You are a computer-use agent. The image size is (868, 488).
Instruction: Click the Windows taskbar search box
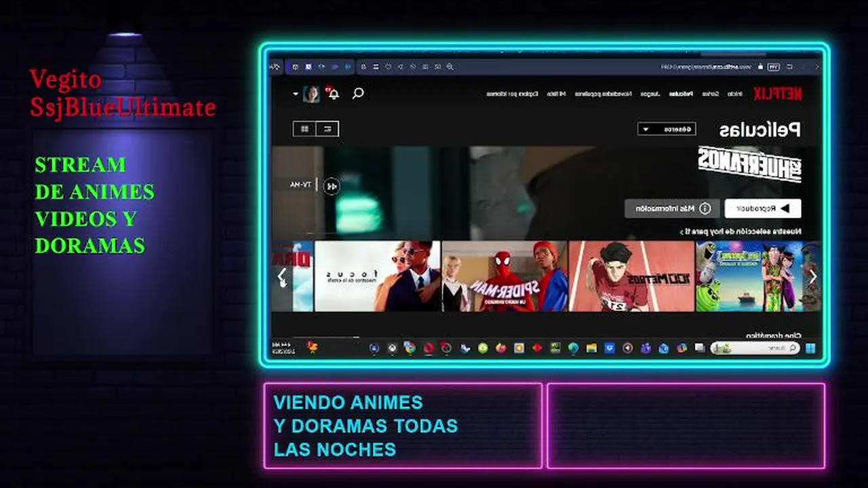click(755, 348)
